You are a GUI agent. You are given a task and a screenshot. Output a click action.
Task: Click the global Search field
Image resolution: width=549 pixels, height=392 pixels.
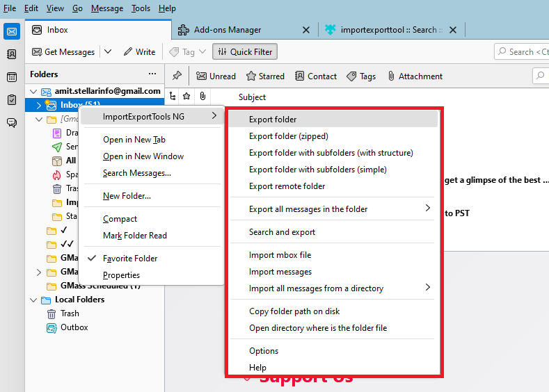tap(522, 51)
